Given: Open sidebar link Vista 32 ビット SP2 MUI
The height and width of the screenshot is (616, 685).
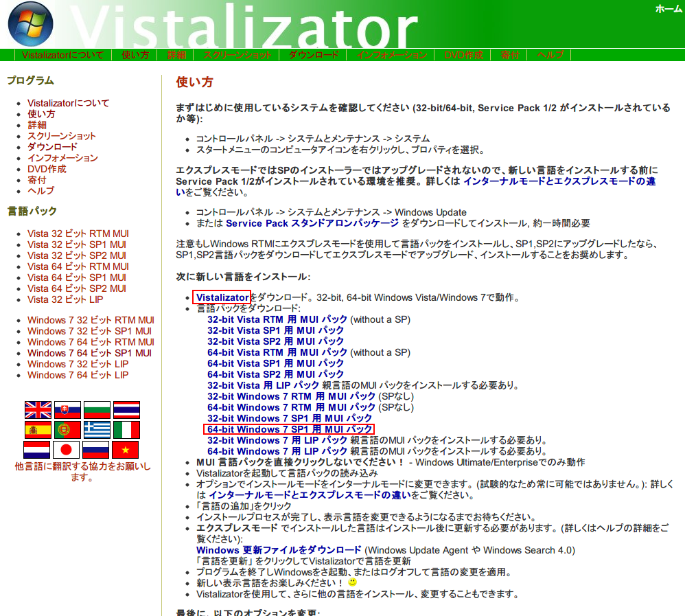Looking at the screenshot, I should [77, 255].
